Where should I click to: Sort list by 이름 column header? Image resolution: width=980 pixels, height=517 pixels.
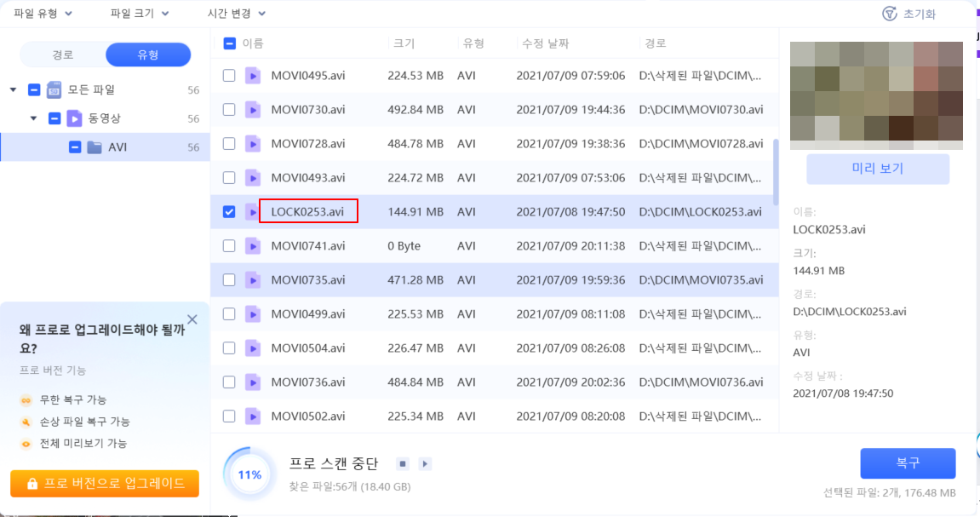pos(253,43)
